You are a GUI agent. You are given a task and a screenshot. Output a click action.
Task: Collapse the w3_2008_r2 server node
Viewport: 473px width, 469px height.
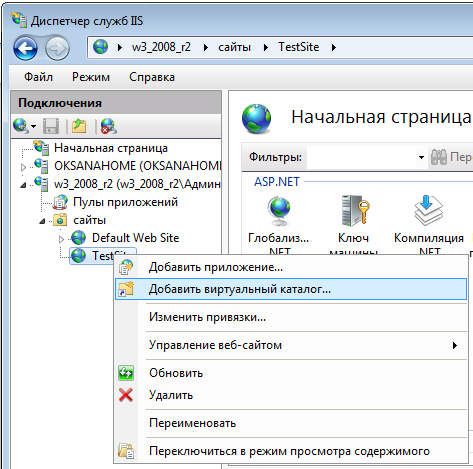coord(23,185)
